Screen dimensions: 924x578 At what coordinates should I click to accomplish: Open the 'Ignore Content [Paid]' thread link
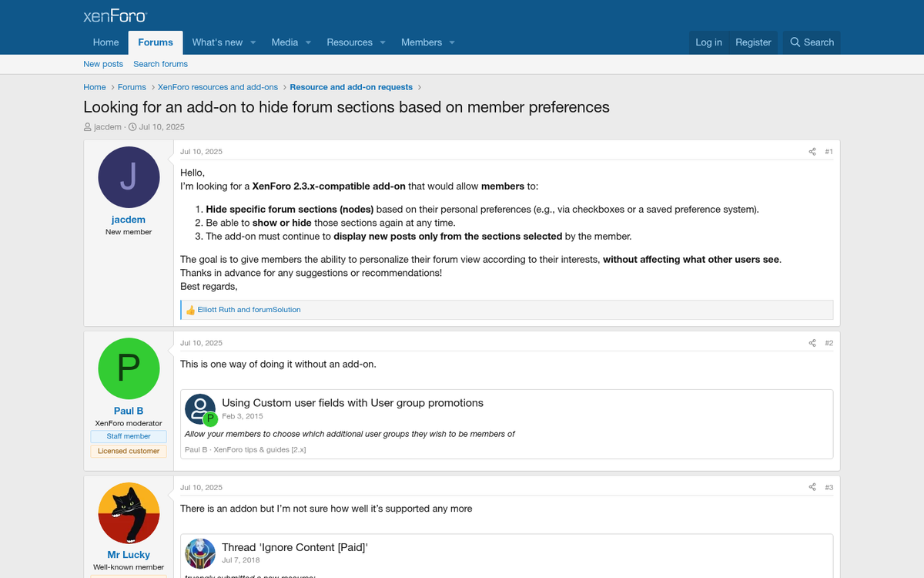[x=294, y=547]
